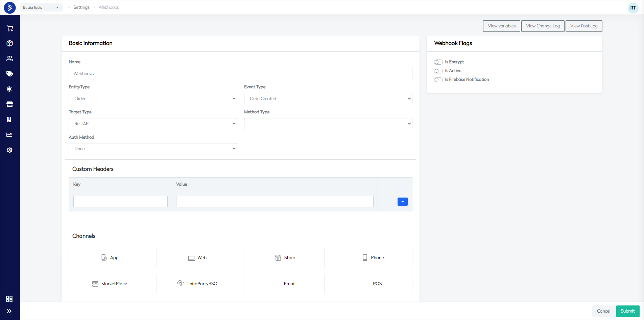The width and height of the screenshot is (644, 320).
Task: Open the analytics chart icon
Action: pyautogui.click(x=9, y=135)
